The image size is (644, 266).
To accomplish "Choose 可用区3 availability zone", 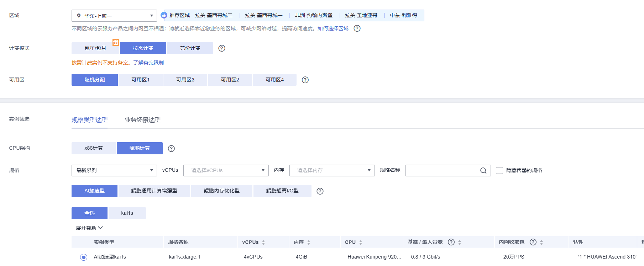I will pyautogui.click(x=185, y=80).
